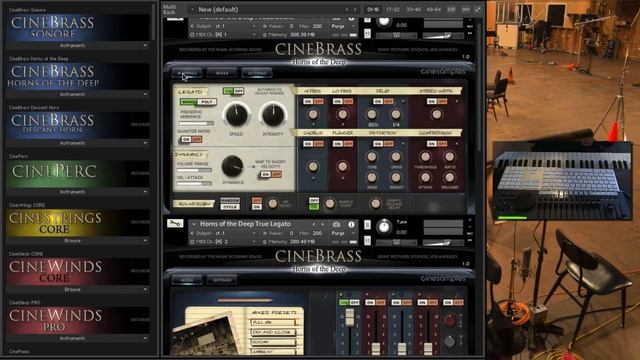The width and height of the screenshot is (640, 360).
Task: Open CineWinds CORE Browse dropdown
Action: [x=77, y=289]
